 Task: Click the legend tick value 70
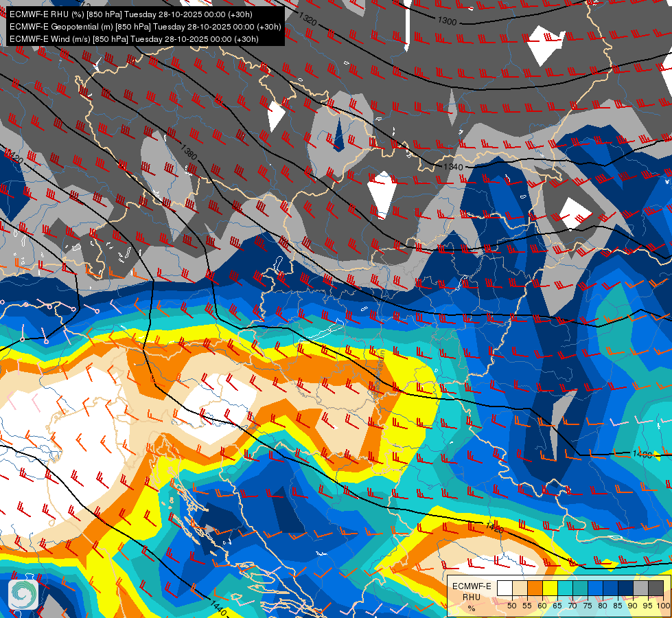coord(572,606)
